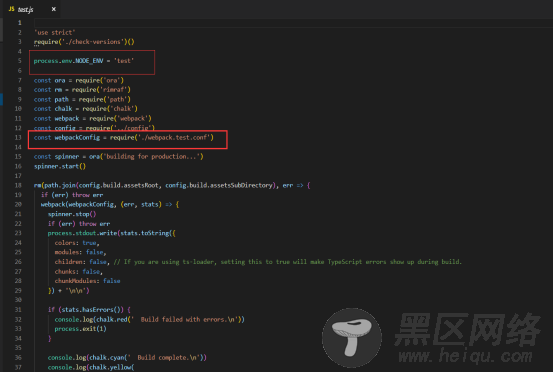Close the test.js tab
The height and width of the screenshot is (373, 554).
click(x=54, y=9)
